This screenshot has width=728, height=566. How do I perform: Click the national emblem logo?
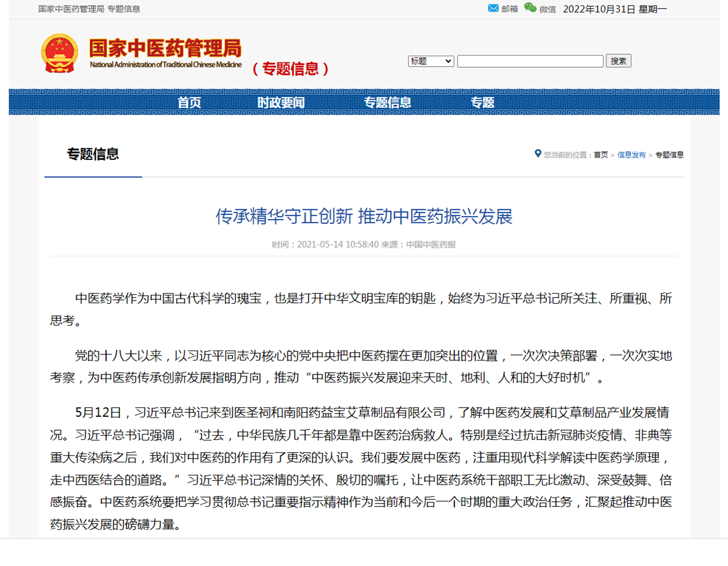[x=60, y=53]
